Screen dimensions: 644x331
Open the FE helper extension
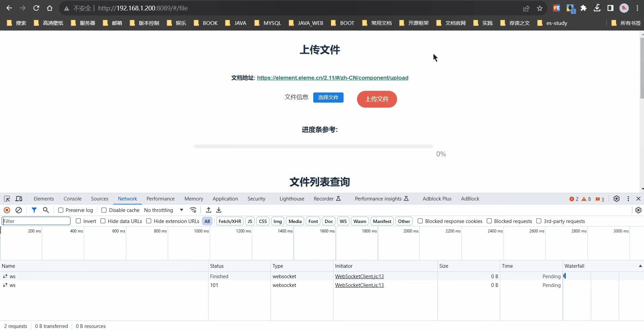tap(556, 8)
